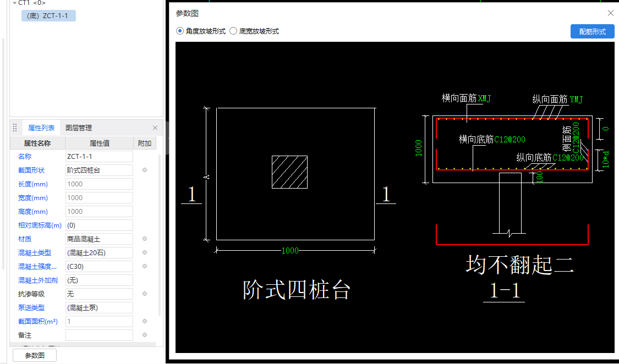This screenshot has height=364, width=619.
Task: Click the 10*d dimension value
Action: pos(606,159)
